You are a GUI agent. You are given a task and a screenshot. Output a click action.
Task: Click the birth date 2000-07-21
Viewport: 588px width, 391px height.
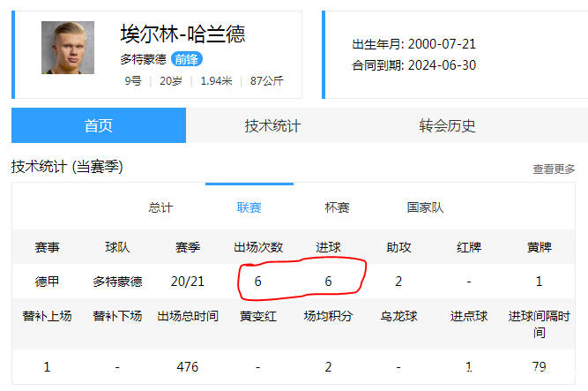tap(442, 44)
